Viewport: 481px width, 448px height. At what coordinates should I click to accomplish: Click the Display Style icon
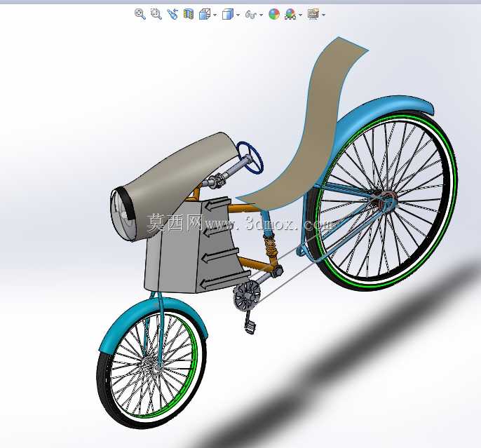(x=228, y=14)
